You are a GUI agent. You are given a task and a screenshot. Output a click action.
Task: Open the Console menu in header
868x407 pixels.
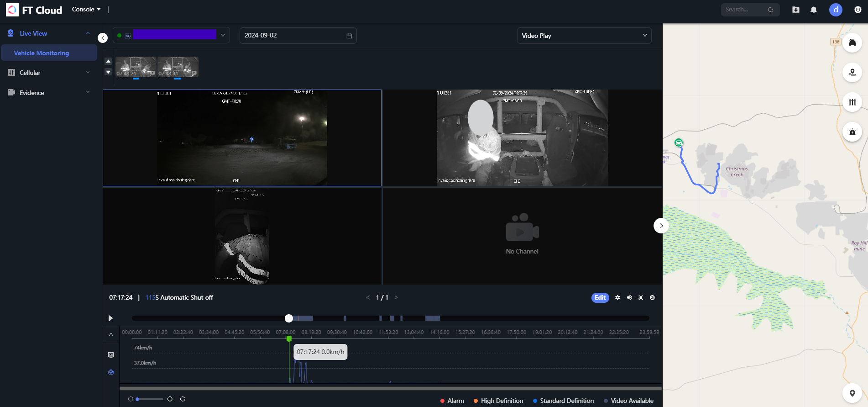click(x=86, y=9)
